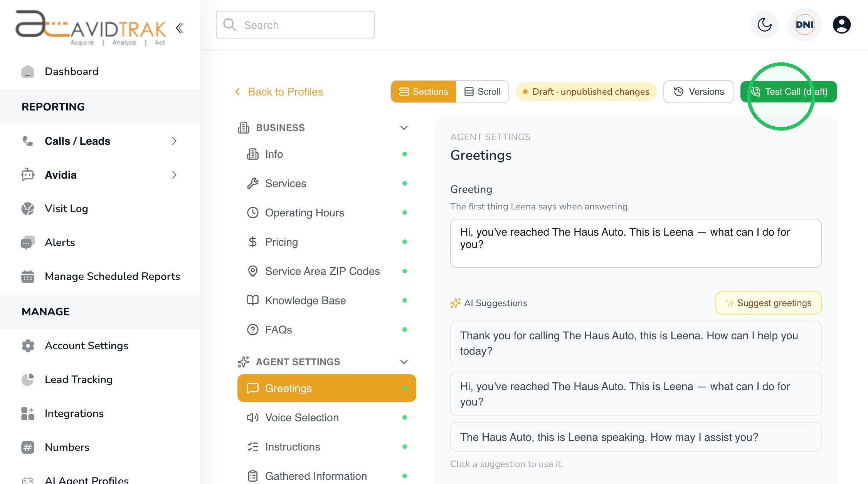The height and width of the screenshot is (484, 868).
Task: Open Manage Scheduled Reports
Action: tap(100, 276)
